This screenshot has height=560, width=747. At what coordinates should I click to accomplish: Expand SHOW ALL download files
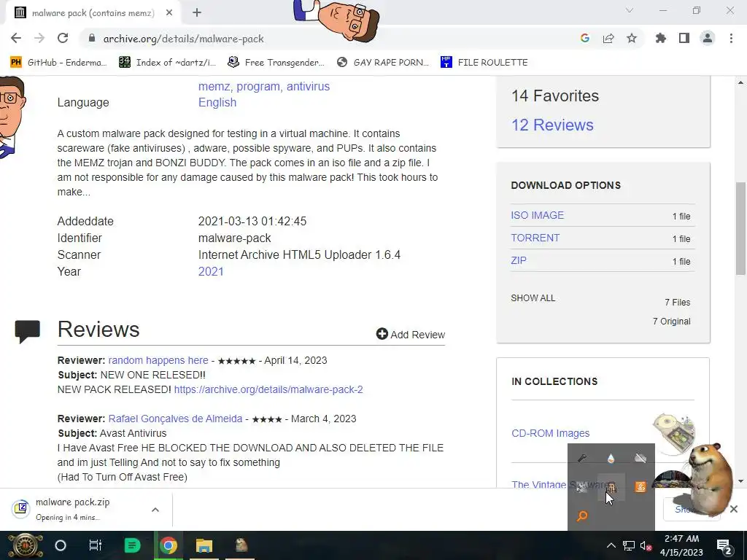tap(533, 298)
